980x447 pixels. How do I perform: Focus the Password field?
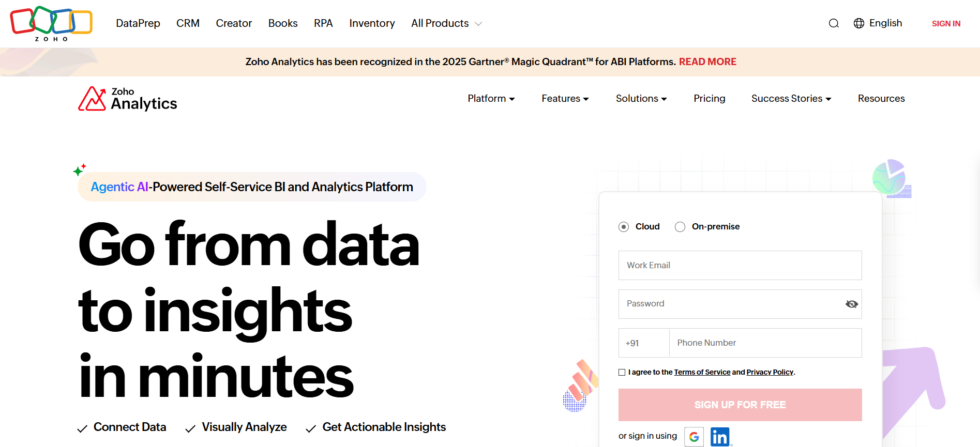pos(740,304)
